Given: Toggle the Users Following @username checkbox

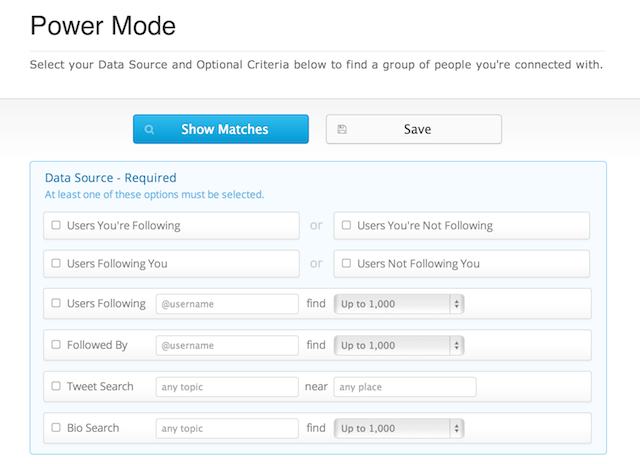Looking at the screenshot, I should pos(56,303).
